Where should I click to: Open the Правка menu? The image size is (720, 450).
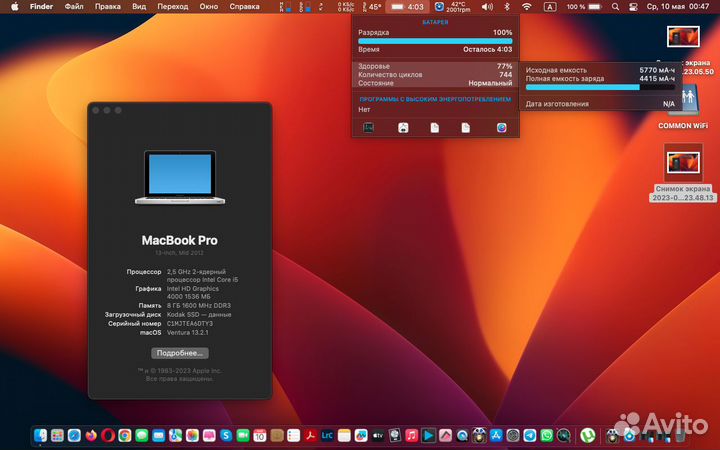pyautogui.click(x=107, y=6)
